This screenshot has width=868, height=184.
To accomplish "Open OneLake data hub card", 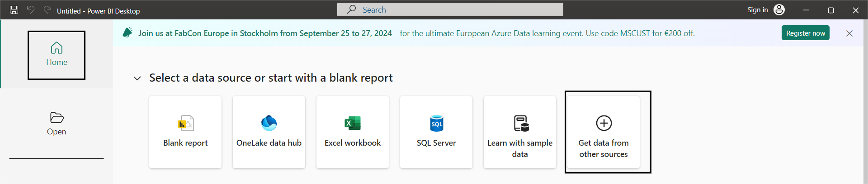I will coord(269,132).
